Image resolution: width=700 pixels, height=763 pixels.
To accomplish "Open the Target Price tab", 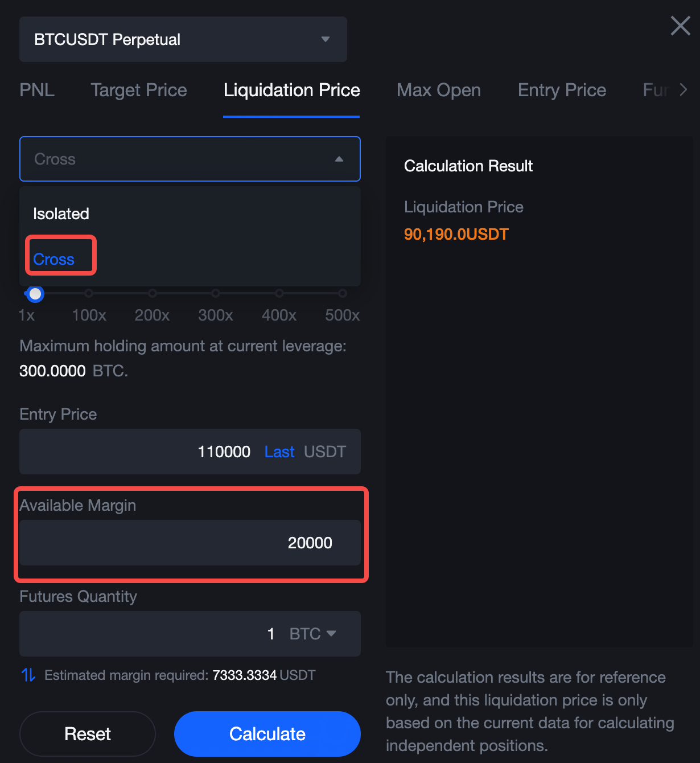I will 139,90.
